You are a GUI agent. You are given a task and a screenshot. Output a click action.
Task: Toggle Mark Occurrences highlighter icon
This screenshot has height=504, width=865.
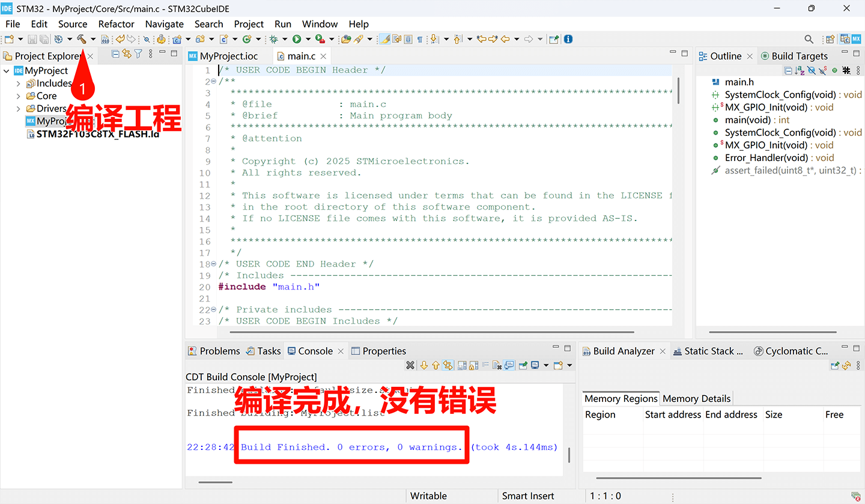click(x=384, y=39)
